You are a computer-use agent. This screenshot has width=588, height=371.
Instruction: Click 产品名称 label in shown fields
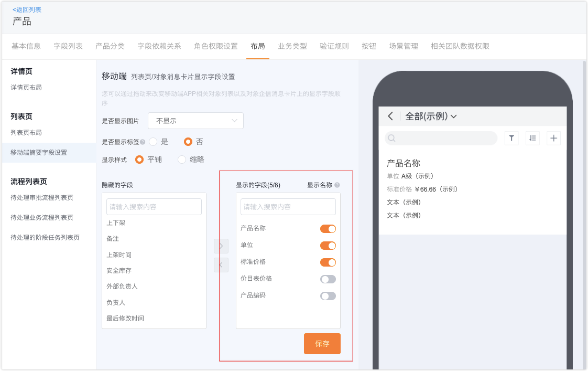point(253,228)
